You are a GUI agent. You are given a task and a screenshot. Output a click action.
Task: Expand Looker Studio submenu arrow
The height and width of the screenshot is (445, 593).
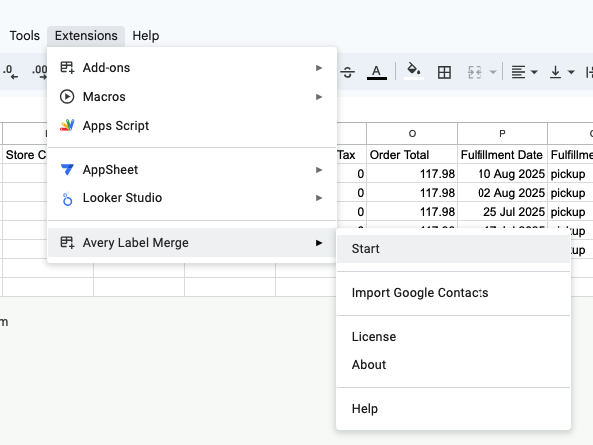(x=319, y=198)
